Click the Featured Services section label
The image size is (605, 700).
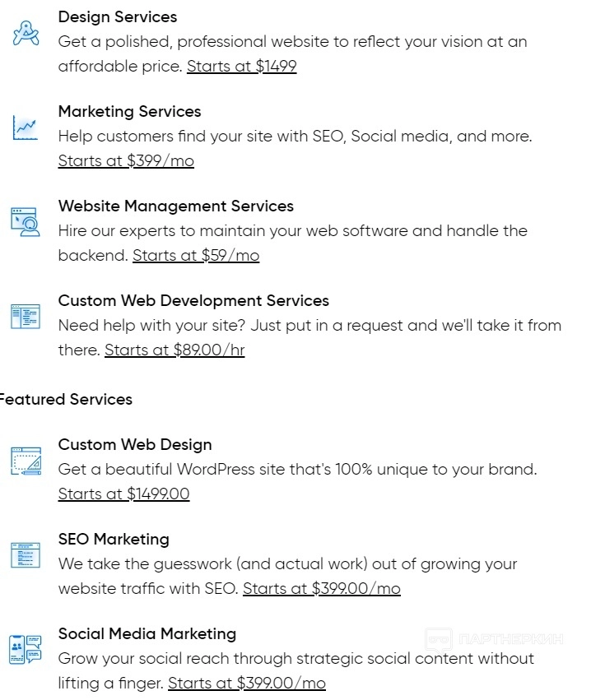[66, 400]
